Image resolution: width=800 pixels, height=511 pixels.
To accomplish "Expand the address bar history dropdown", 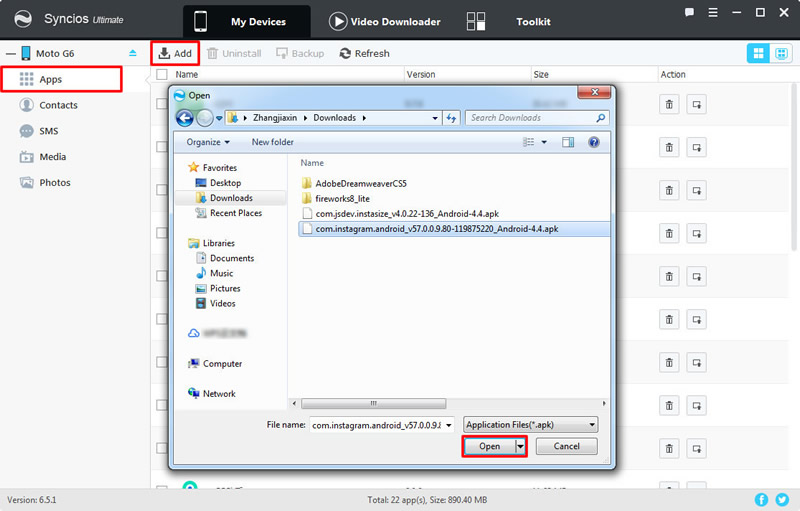I will tap(435, 118).
